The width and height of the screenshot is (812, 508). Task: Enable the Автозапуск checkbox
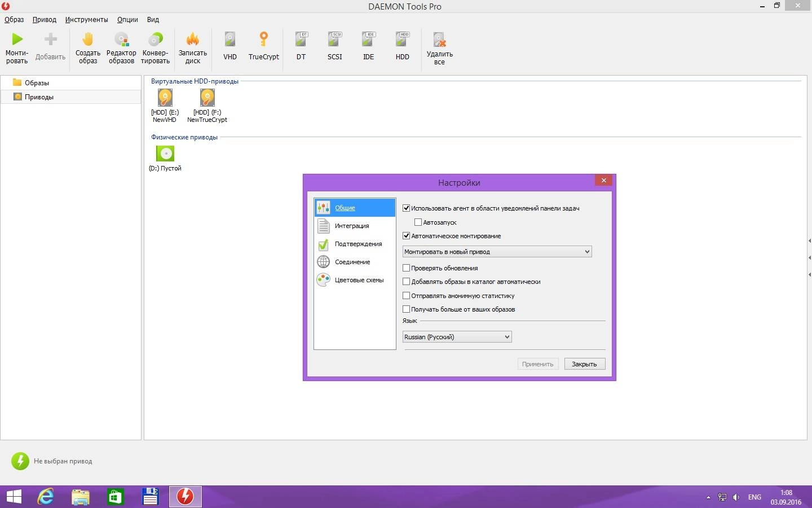(418, 222)
